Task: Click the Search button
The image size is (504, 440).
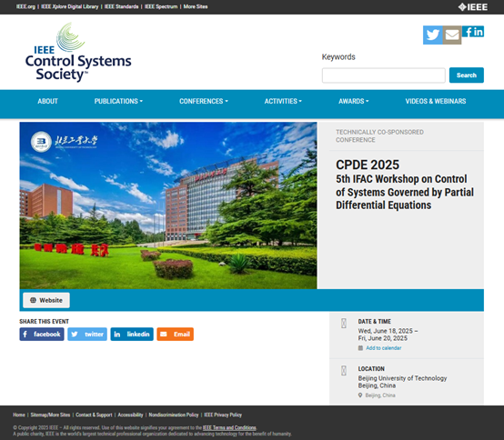Action: tap(467, 75)
